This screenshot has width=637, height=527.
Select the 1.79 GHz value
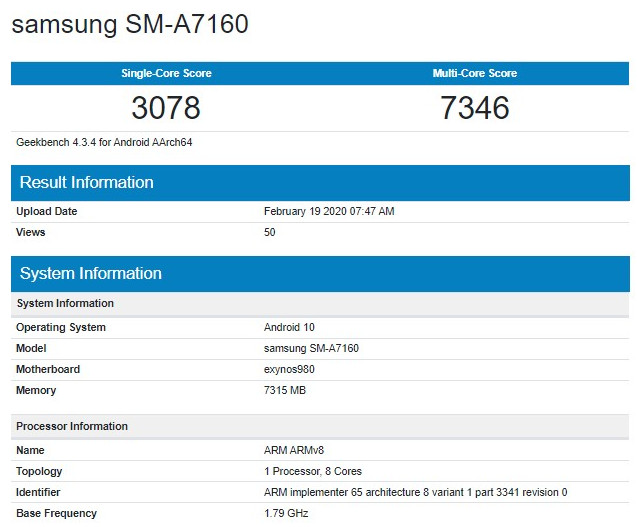point(286,514)
